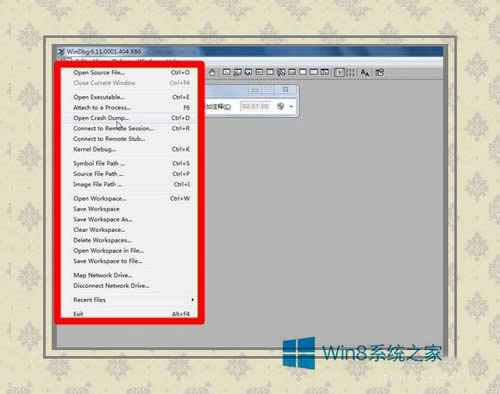Screen dimensions: 500x394
Task: Minimize the small floating window
Action: coord(255,90)
